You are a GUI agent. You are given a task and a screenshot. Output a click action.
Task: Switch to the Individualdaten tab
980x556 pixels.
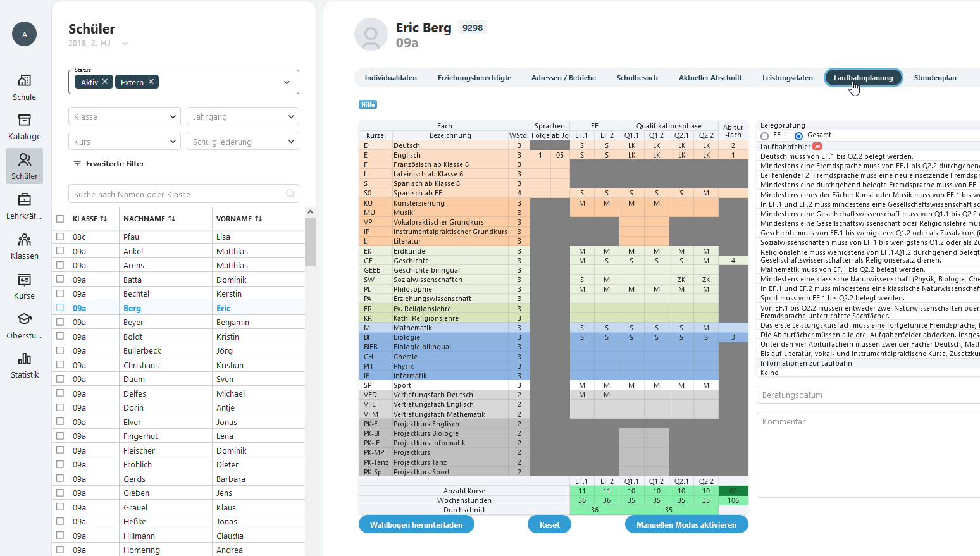click(391, 78)
